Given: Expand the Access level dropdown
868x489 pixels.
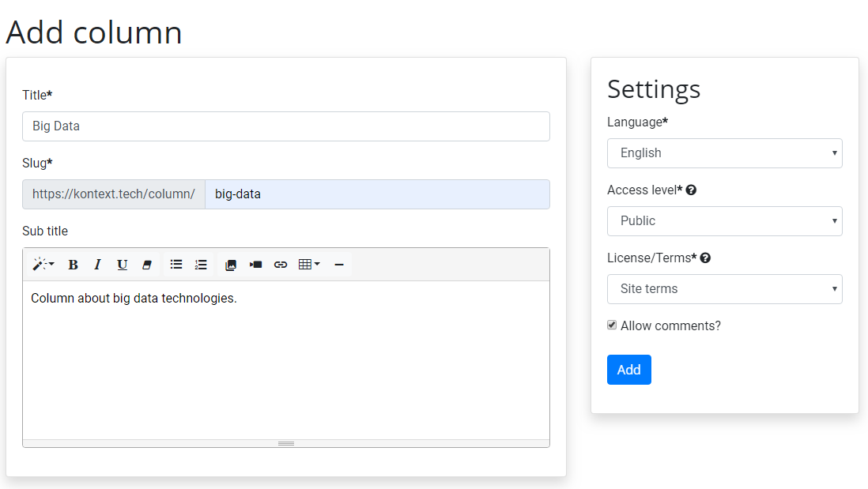Looking at the screenshot, I should [725, 221].
